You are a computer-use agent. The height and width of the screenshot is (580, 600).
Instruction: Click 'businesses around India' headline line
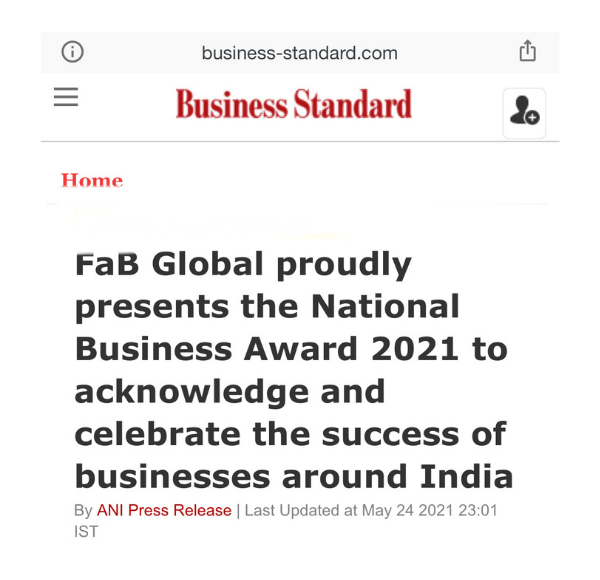click(x=294, y=476)
